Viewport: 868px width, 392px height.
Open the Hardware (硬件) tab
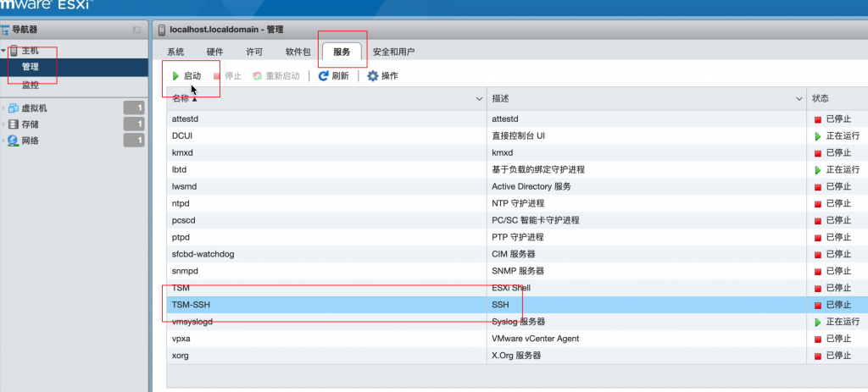214,52
